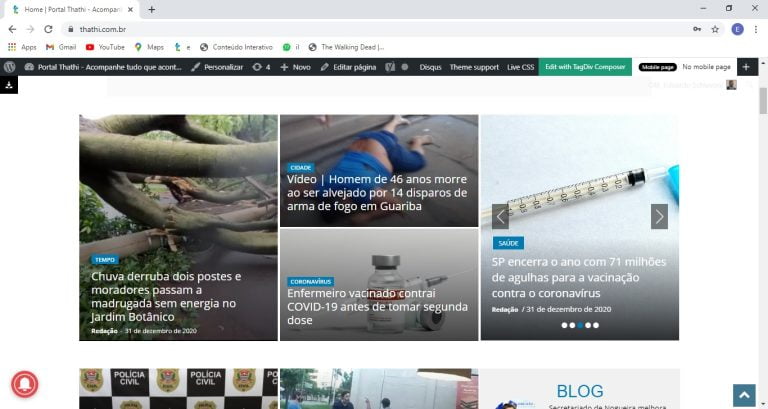Go back with the browser back arrow
The image size is (768, 409).
click(12, 29)
